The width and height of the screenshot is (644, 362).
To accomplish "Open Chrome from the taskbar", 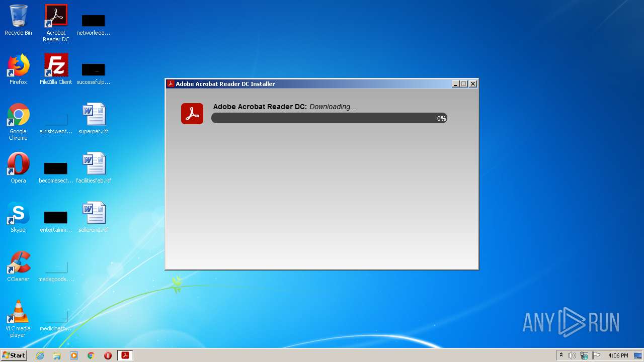I will click(x=91, y=355).
